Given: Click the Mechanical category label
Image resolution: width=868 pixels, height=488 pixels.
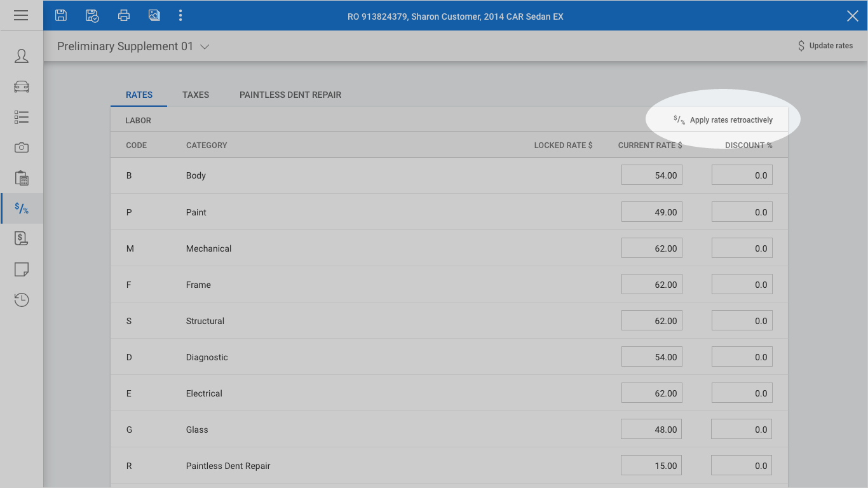Looking at the screenshot, I should (x=208, y=248).
